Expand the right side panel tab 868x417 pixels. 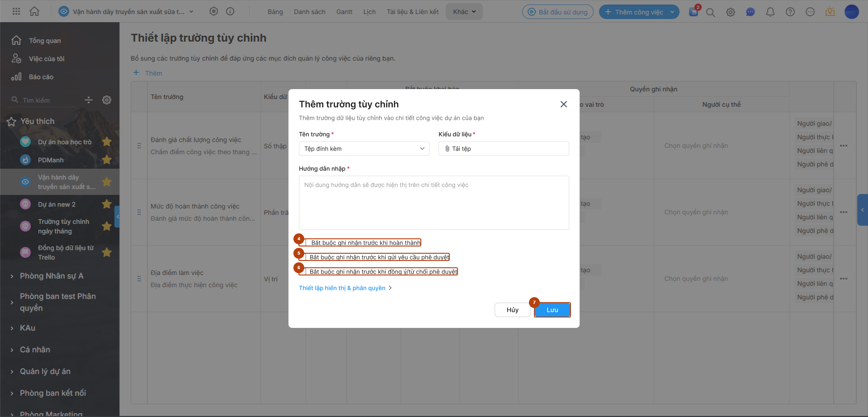[863, 210]
